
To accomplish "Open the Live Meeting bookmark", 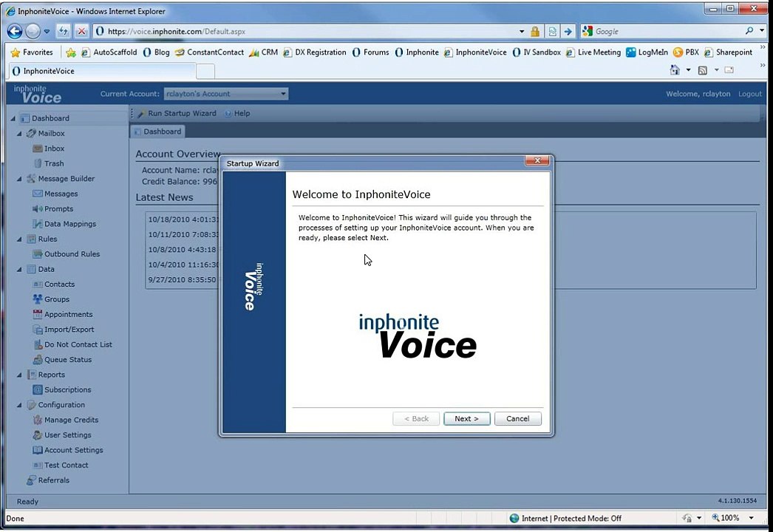I will click(x=593, y=52).
